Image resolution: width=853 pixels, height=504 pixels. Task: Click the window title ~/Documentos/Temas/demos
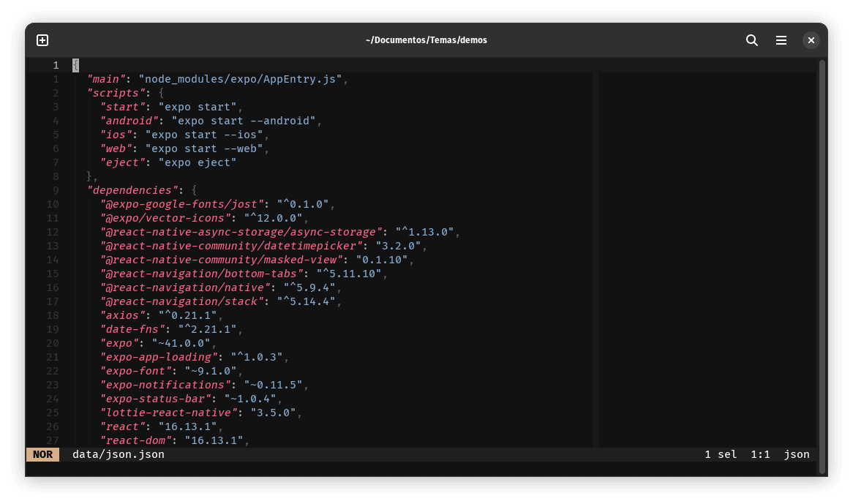(x=426, y=40)
